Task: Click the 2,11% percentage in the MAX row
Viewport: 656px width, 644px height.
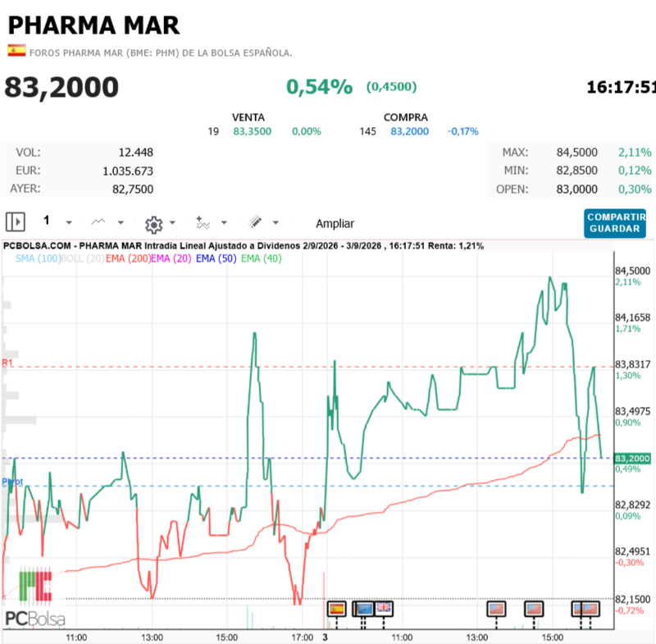Action: click(635, 153)
